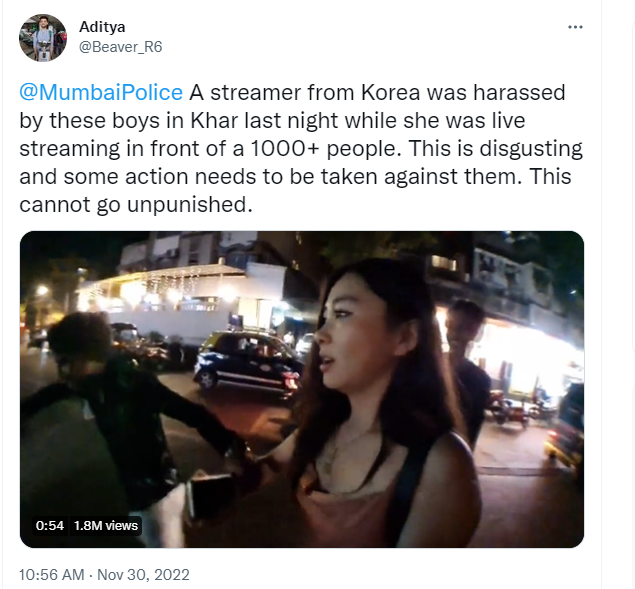The width and height of the screenshot is (635, 589).
Task: Click the word 'harassed' in the tweet
Action: [x=520, y=92]
